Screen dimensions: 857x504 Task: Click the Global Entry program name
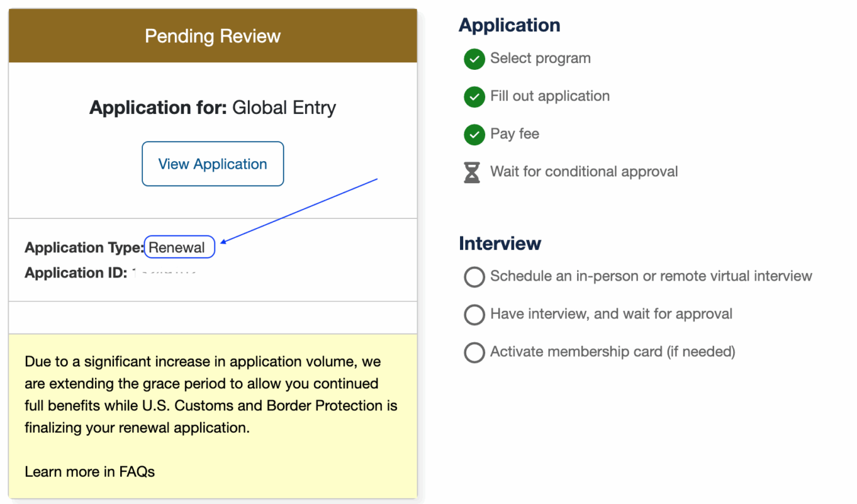pos(284,108)
